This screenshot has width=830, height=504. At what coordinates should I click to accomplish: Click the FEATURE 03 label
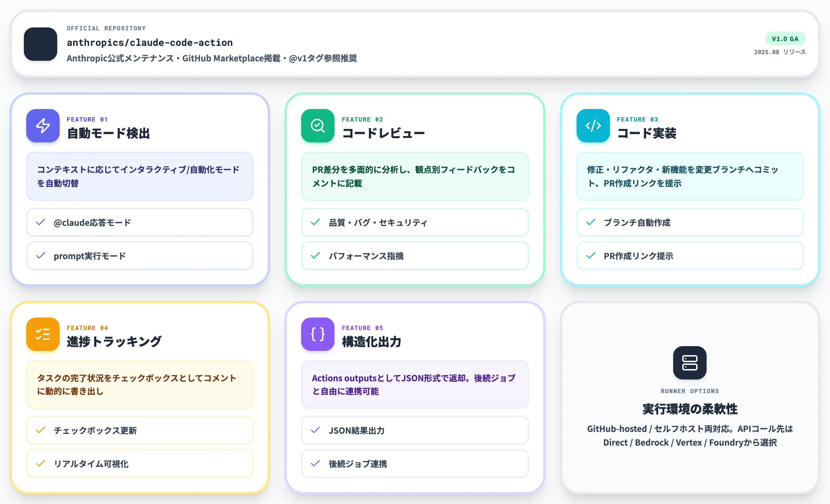(x=637, y=119)
